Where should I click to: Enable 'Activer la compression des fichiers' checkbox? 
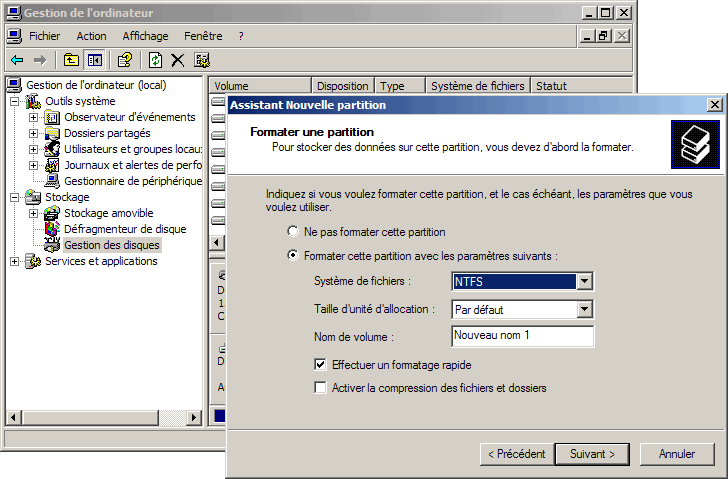[x=321, y=388]
